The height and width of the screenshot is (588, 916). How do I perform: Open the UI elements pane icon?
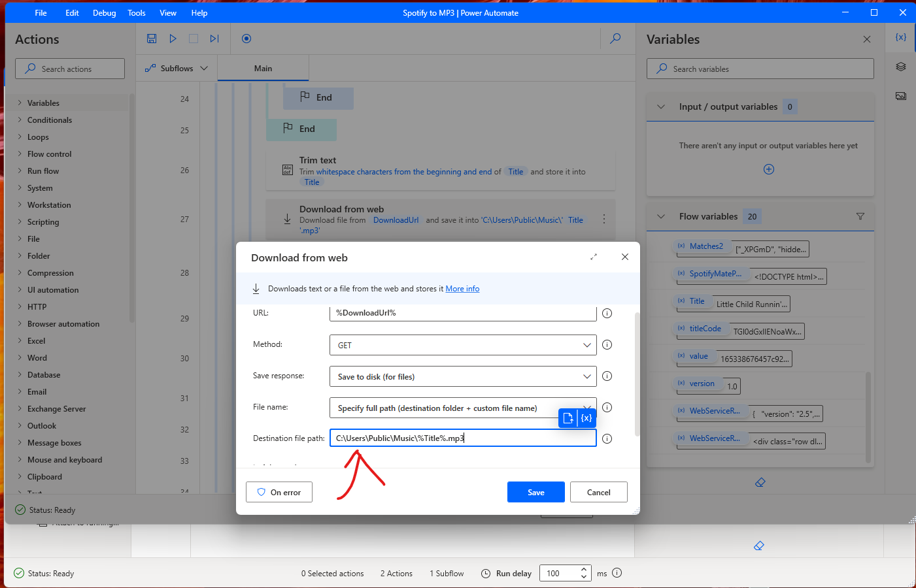click(x=901, y=66)
